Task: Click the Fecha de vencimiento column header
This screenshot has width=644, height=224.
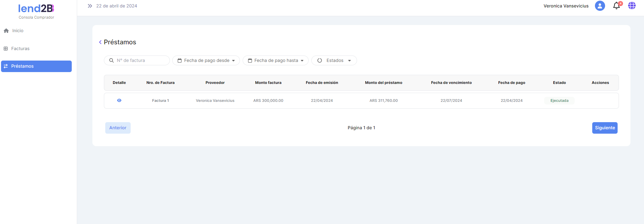Action: click(451, 83)
